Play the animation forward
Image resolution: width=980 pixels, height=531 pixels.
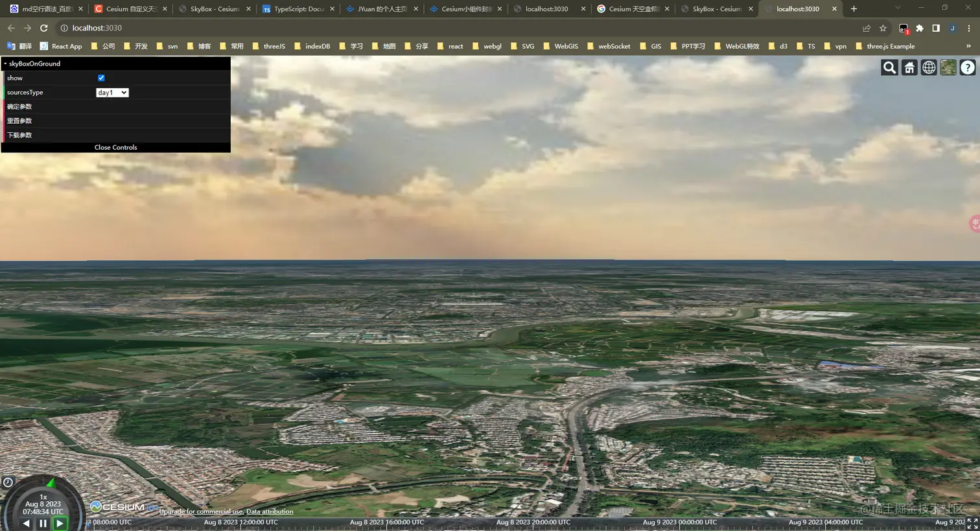pos(60,523)
